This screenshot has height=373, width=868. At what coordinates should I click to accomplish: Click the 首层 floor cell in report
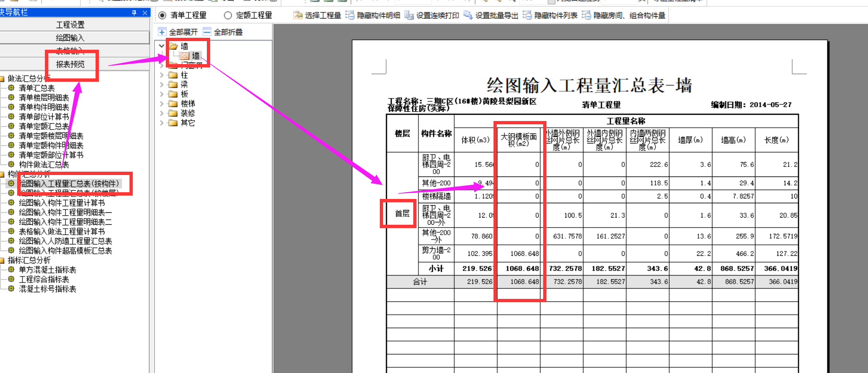point(402,213)
